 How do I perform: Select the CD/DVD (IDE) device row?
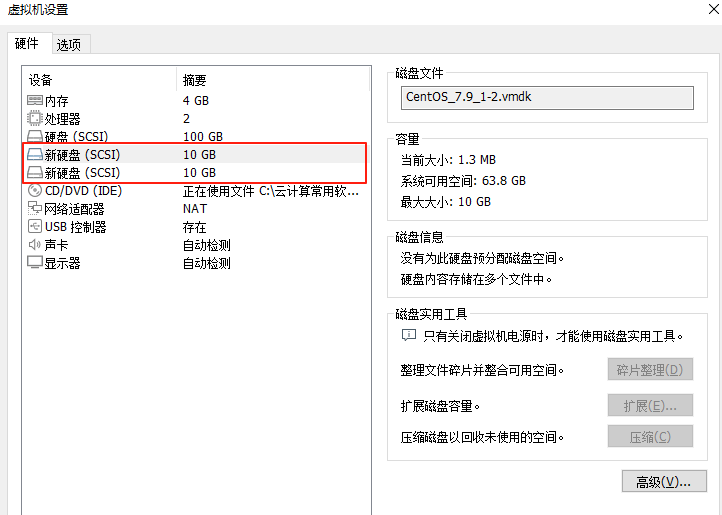tap(197, 190)
